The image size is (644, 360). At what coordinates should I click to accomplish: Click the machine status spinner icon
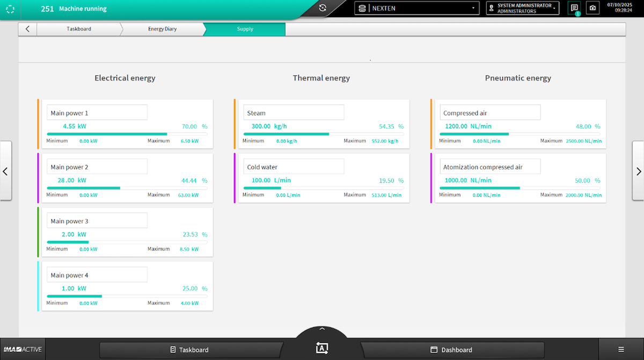10,9
